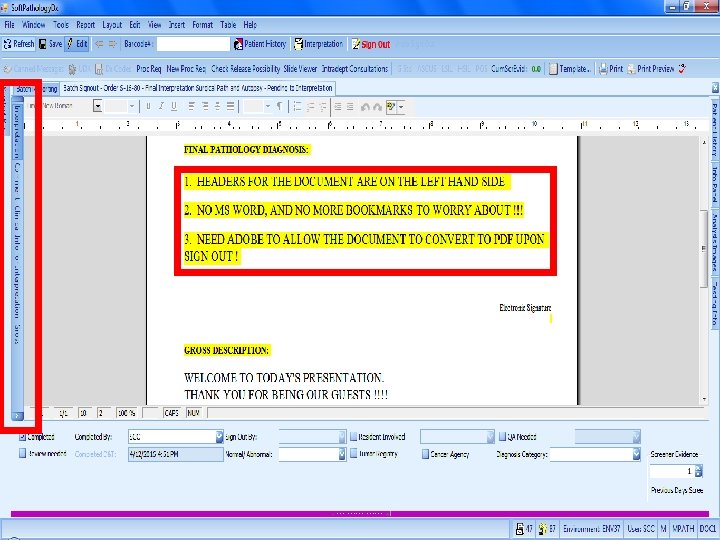The image size is (720, 540).
Task: Click the document vertical scrollbar
Action: point(704,248)
